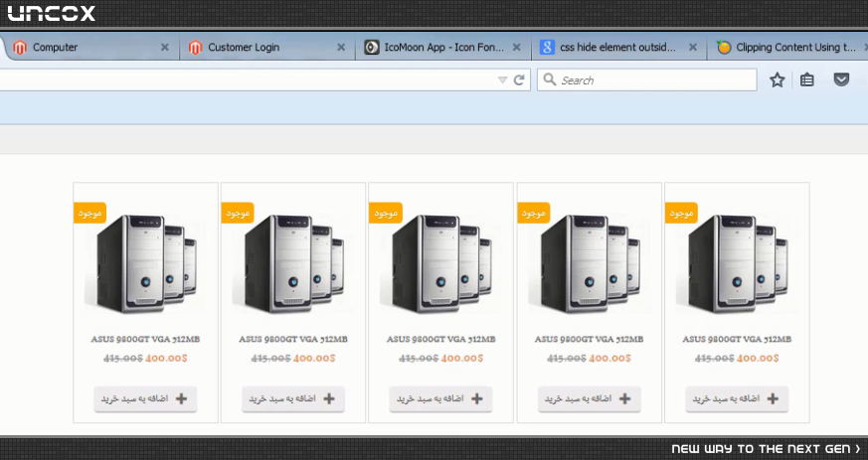Click the 400.00$ price on the second card
Viewport: 868px width, 460px height.
click(314, 359)
